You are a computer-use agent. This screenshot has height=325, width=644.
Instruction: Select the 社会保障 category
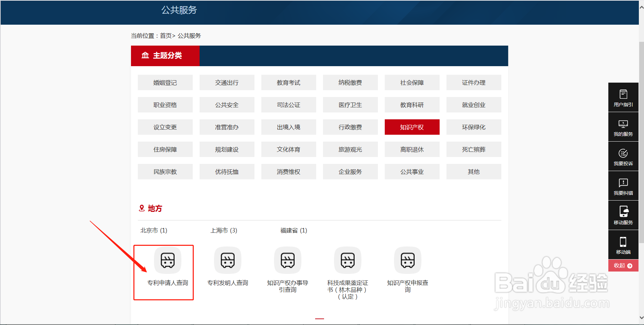412,82
